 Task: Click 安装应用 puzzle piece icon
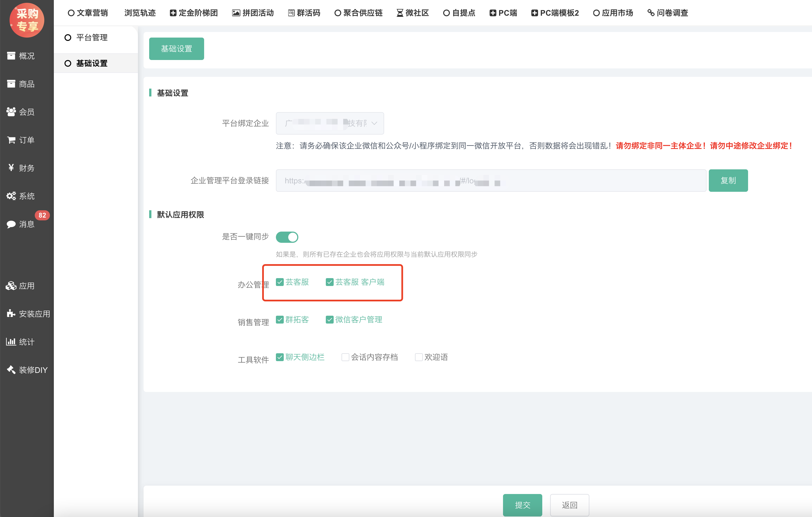point(11,314)
